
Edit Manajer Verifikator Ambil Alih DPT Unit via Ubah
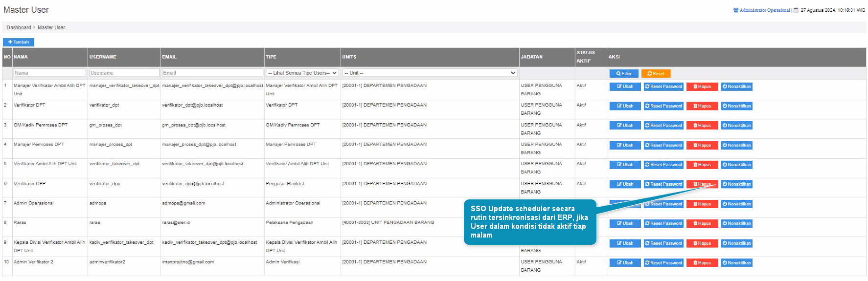coord(625,86)
